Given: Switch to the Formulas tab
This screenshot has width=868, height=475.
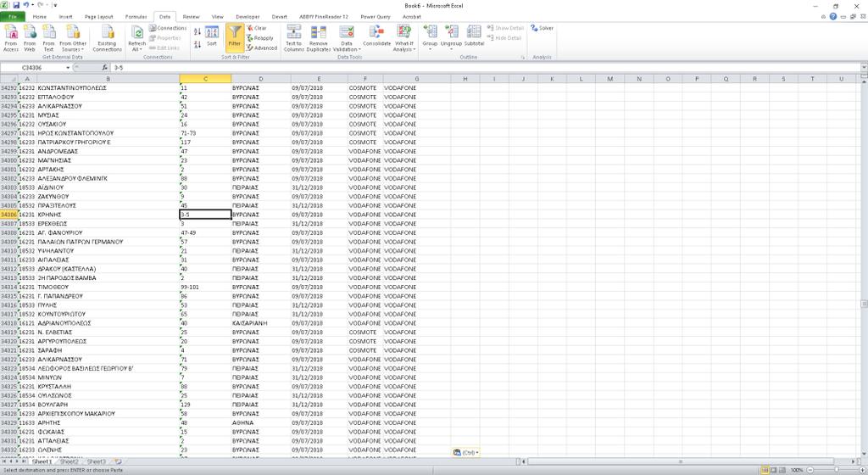Looking at the screenshot, I should click(x=136, y=17).
